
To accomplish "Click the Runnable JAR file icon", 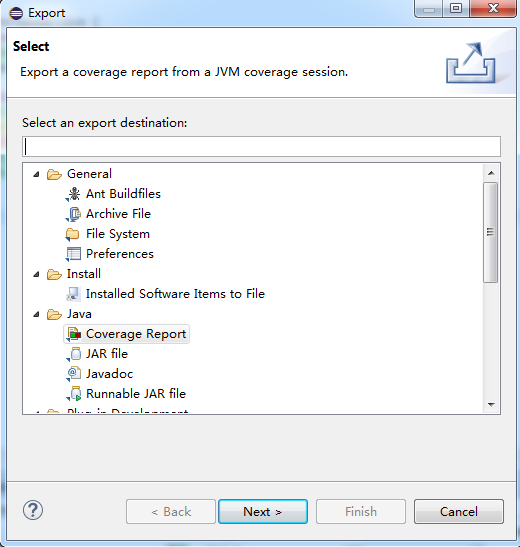I will click(74, 394).
